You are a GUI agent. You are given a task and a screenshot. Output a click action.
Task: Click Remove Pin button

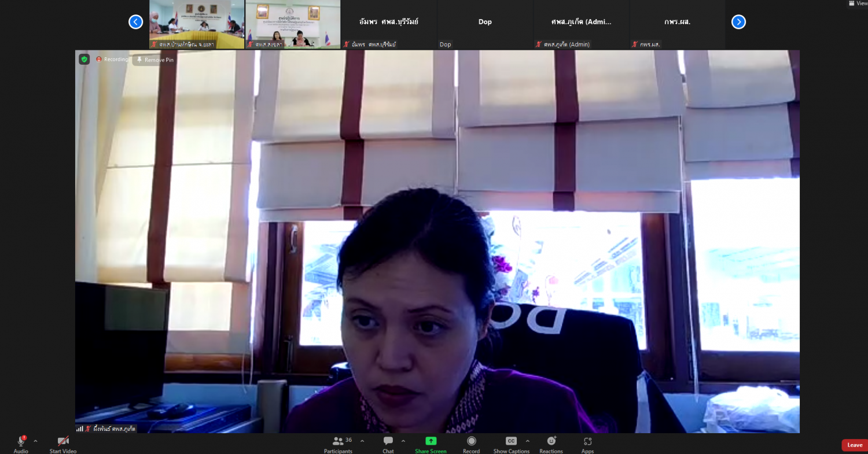(x=154, y=60)
